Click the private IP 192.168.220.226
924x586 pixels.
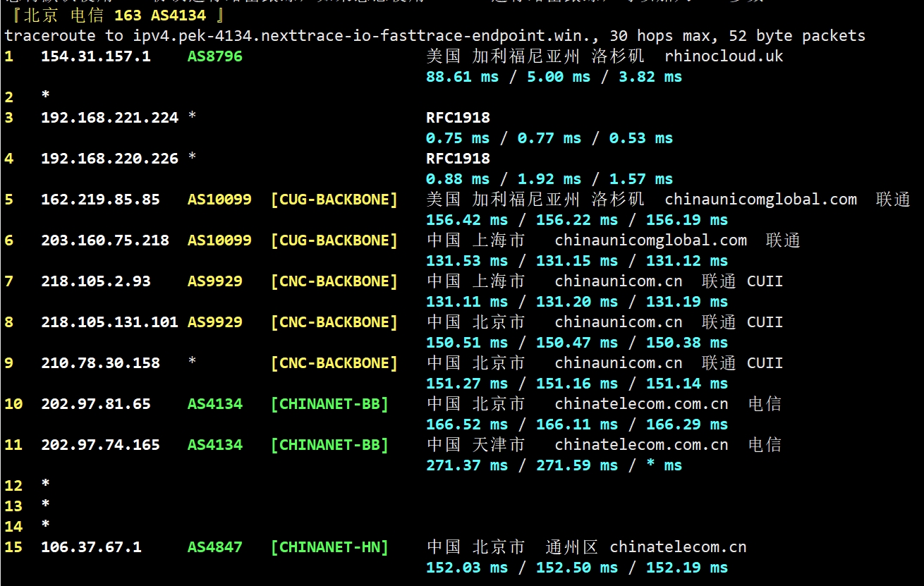click(x=109, y=159)
